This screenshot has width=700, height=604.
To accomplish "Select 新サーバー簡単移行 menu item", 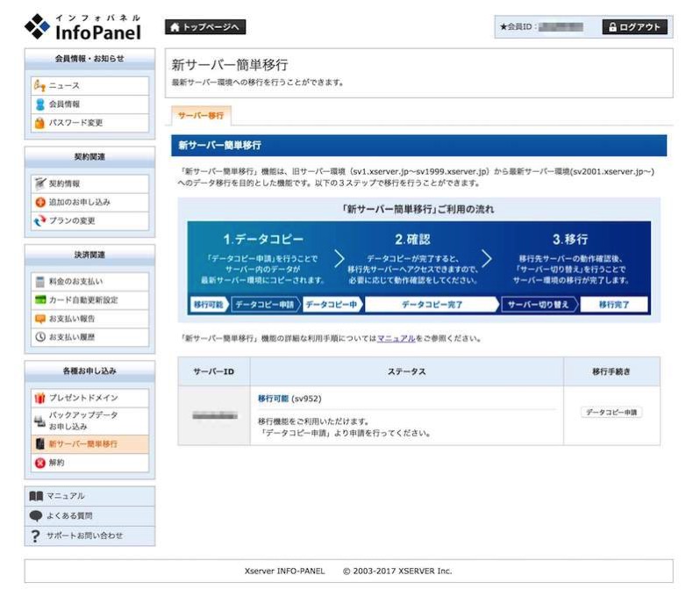I will coord(89,444).
